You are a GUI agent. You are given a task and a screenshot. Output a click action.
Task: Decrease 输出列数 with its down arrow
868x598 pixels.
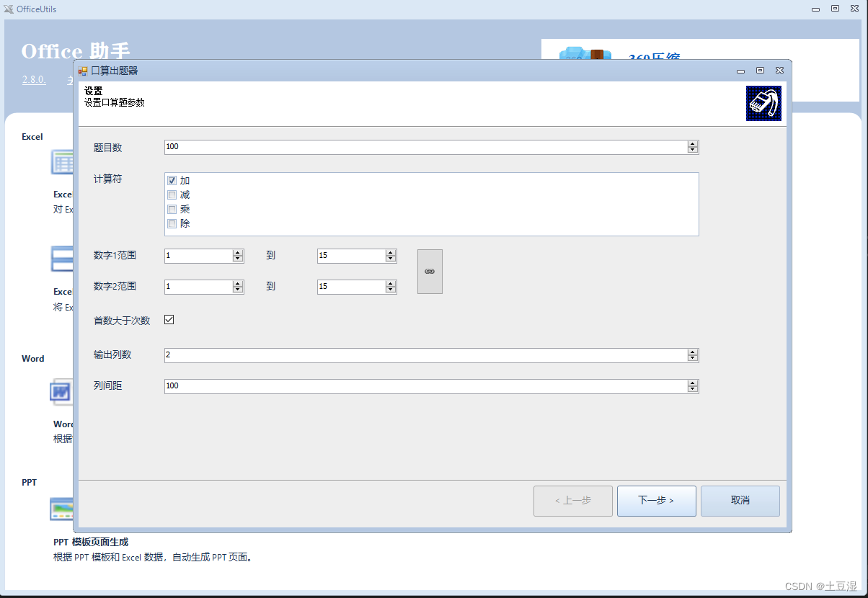693,359
